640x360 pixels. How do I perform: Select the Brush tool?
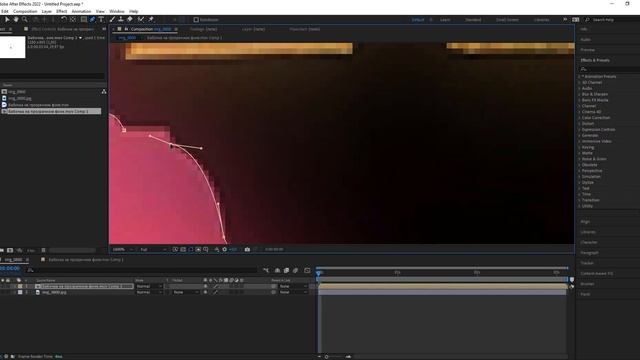click(112, 19)
